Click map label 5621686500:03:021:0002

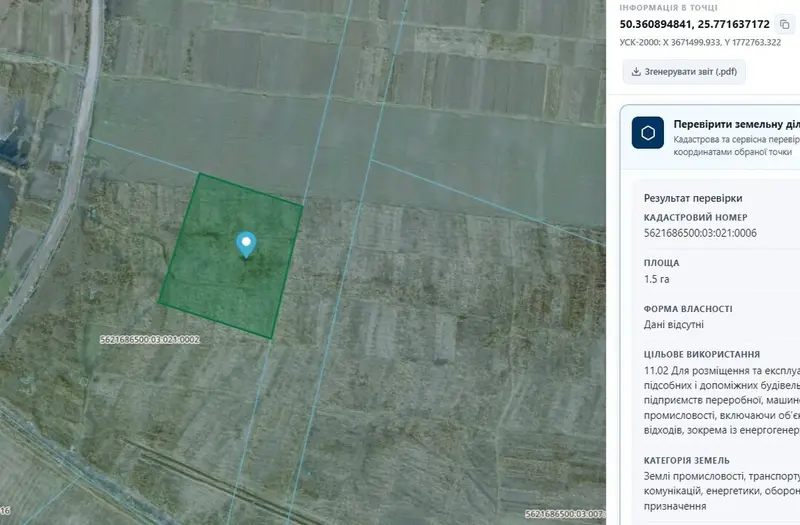149,339
